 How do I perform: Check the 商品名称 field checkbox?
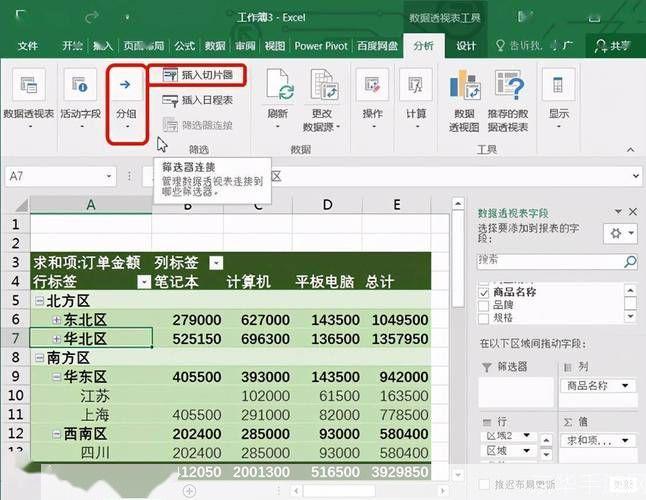[x=484, y=293]
